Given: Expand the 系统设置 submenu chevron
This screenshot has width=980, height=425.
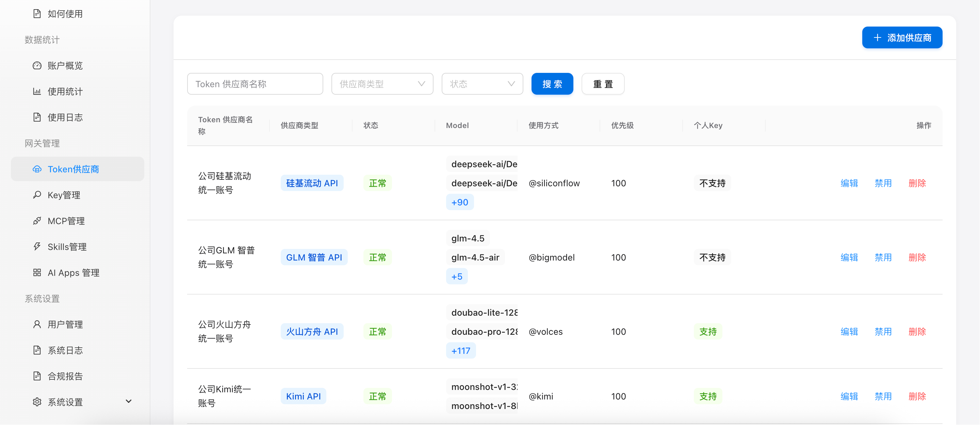Looking at the screenshot, I should click(129, 402).
